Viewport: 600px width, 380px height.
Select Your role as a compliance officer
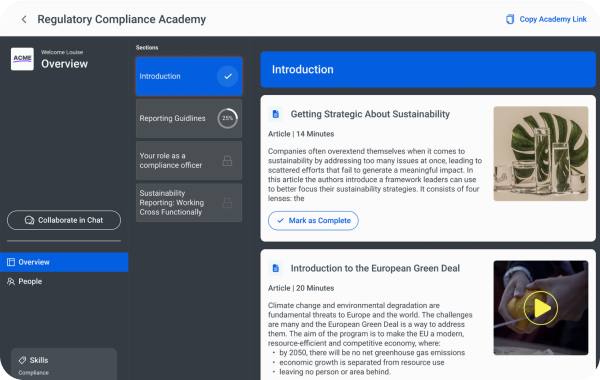pyautogui.click(x=189, y=160)
